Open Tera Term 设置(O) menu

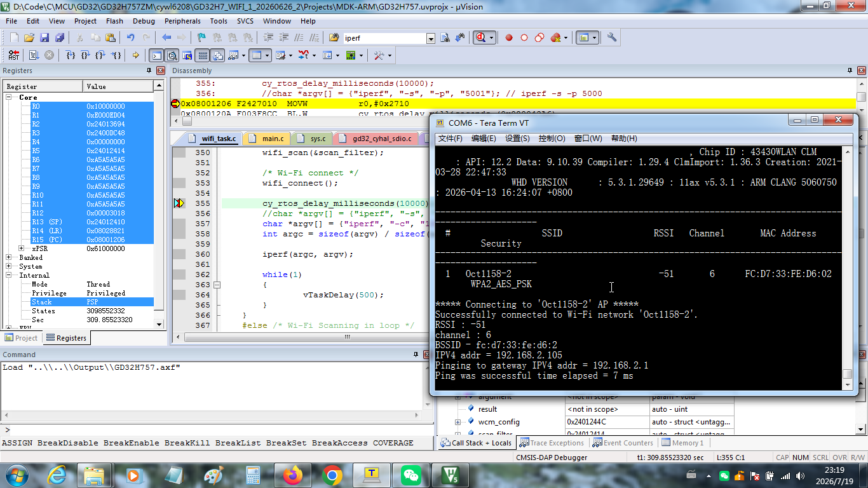click(x=517, y=139)
